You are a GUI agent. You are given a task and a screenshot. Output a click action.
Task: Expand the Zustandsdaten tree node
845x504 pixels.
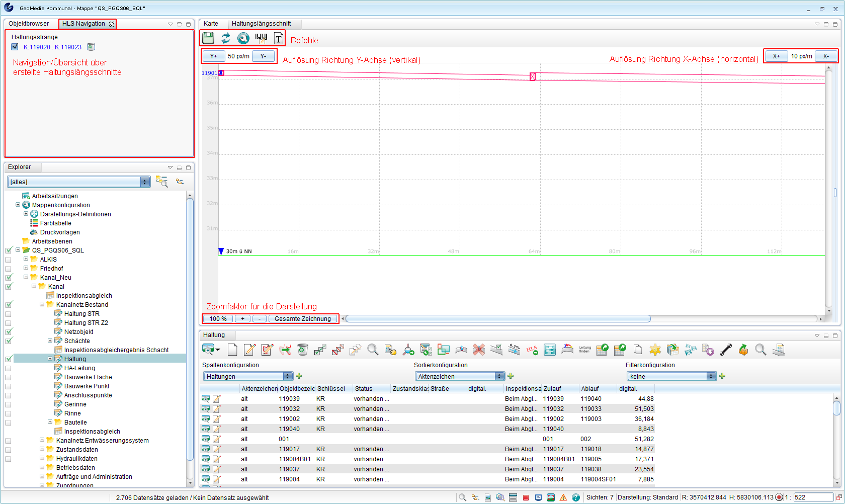pos(42,450)
